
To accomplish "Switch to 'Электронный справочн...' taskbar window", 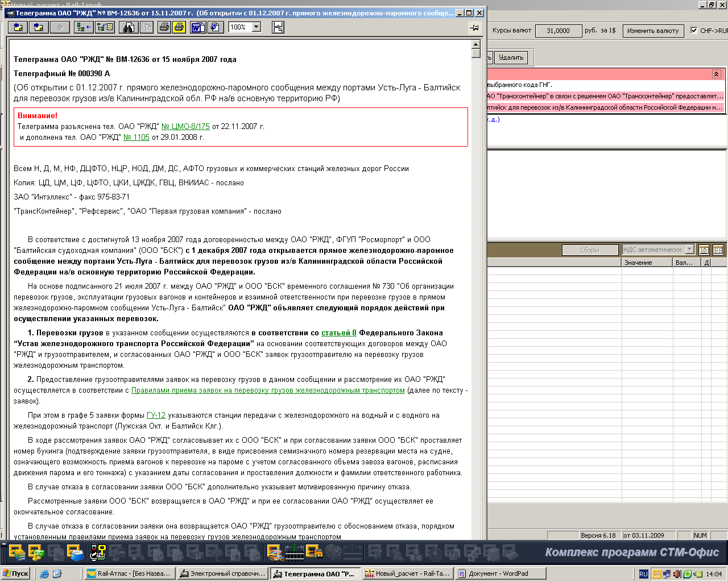I will click(x=222, y=573).
